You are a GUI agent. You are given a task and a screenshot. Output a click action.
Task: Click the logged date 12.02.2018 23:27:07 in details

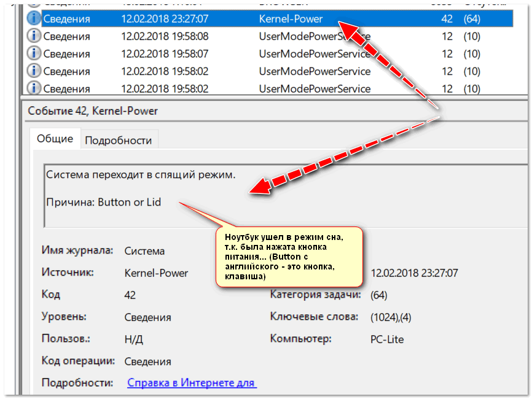point(414,273)
